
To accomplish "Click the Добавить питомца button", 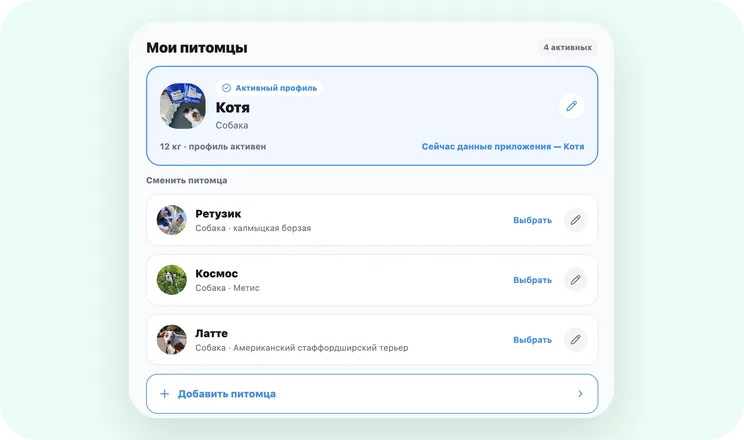I will click(372, 394).
